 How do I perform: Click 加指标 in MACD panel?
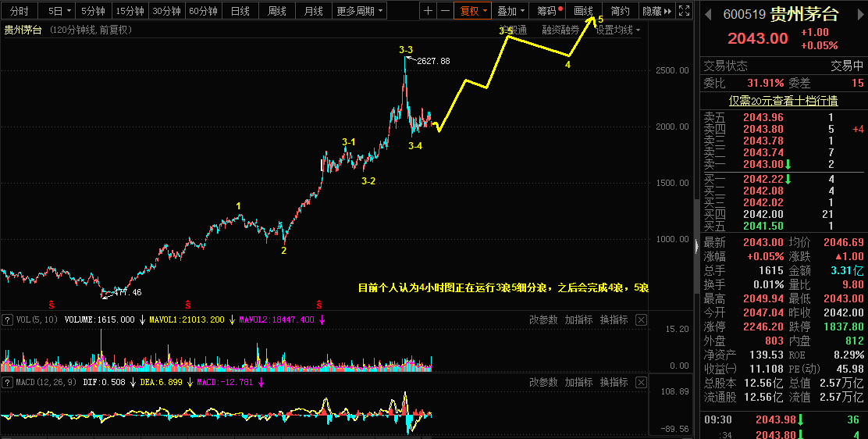578,383
